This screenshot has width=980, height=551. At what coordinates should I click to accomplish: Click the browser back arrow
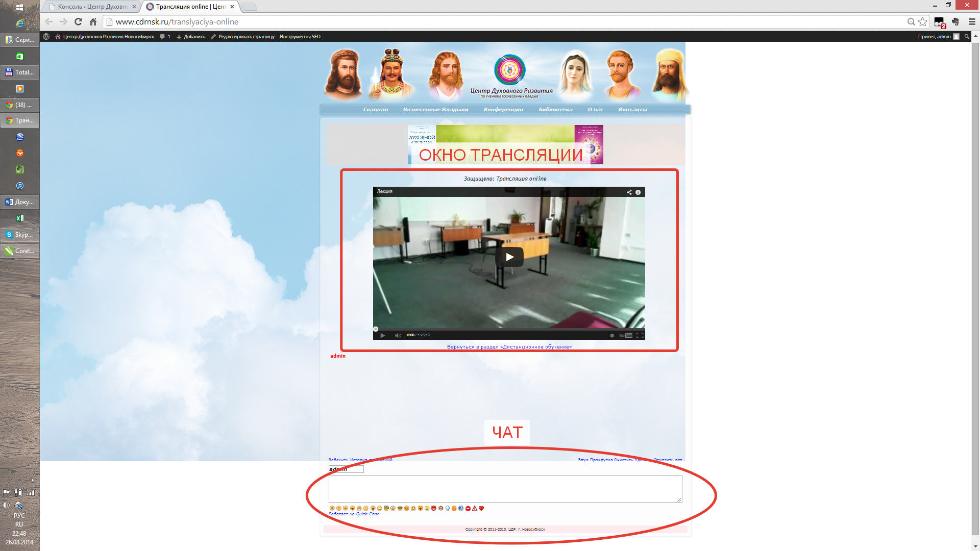pyautogui.click(x=49, y=21)
